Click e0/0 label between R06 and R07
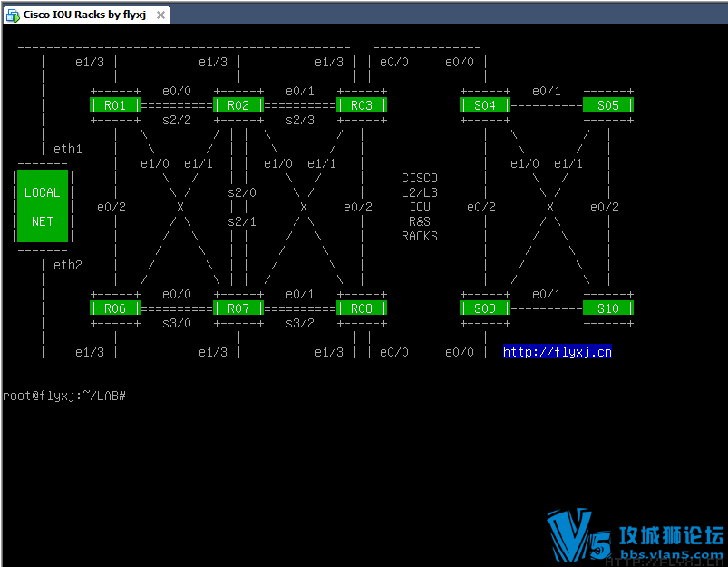Image resolution: width=728 pixels, height=567 pixels. pyautogui.click(x=177, y=294)
